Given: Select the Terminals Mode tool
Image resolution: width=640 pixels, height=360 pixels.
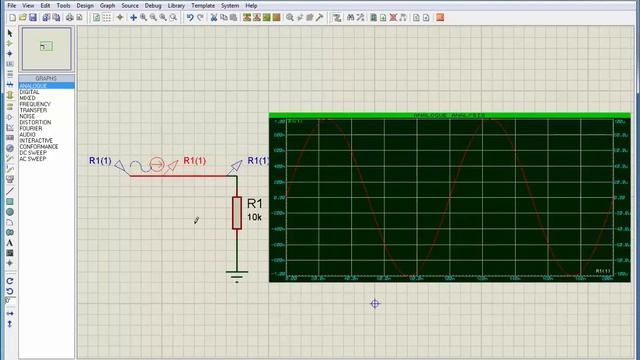Looking at the screenshot, I should click(x=10, y=107).
